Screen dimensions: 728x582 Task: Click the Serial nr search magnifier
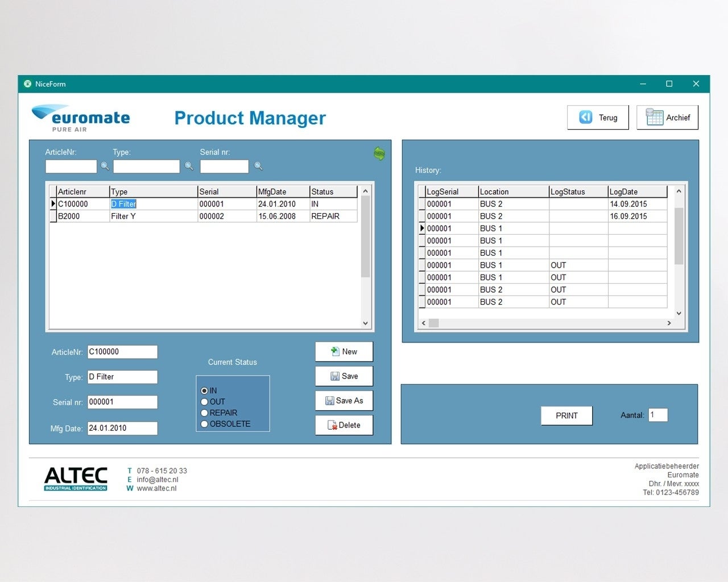tap(258, 166)
